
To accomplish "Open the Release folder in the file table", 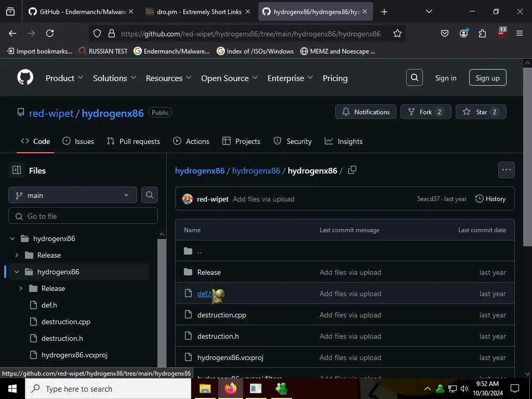I will pyautogui.click(x=209, y=272).
